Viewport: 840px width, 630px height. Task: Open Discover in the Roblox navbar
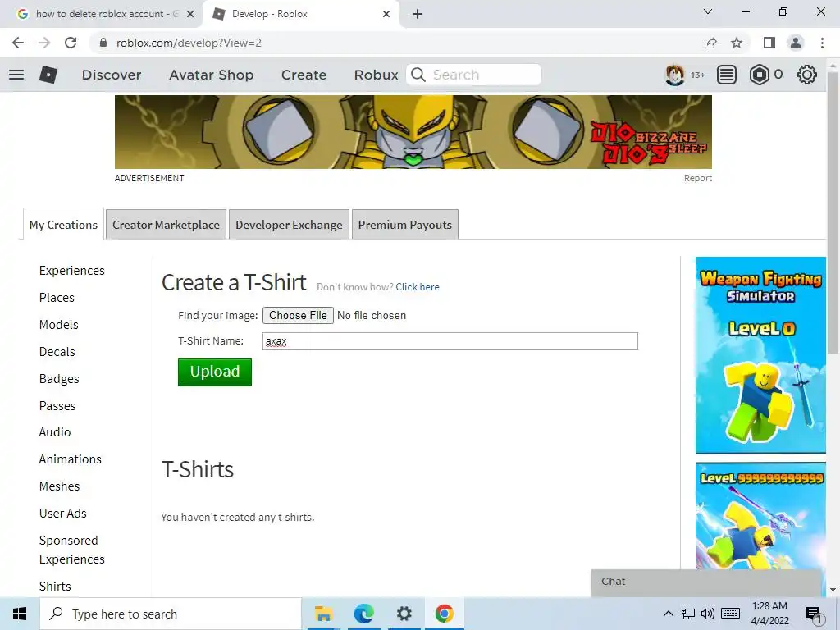(112, 75)
